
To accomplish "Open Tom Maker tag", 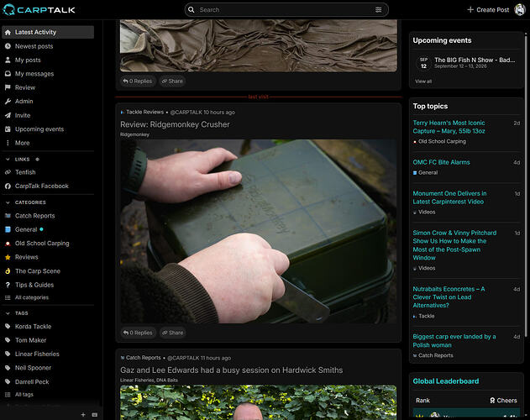I will pyautogui.click(x=30, y=340).
